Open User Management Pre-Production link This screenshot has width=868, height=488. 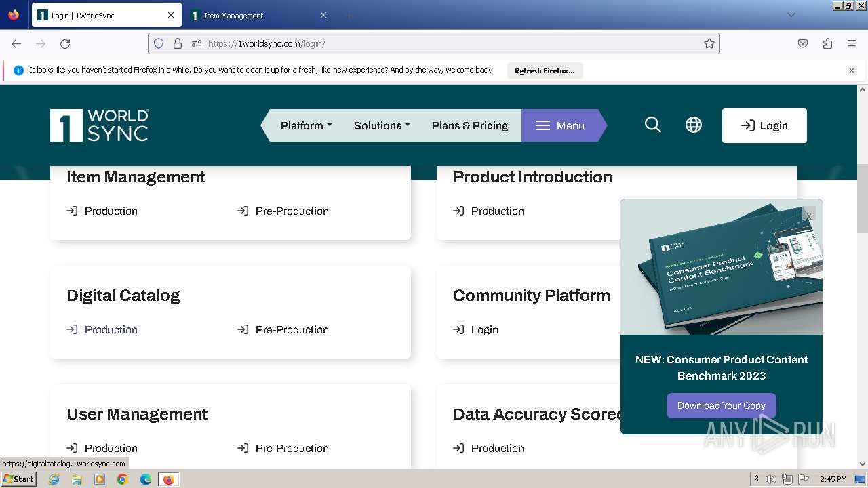tap(283, 448)
